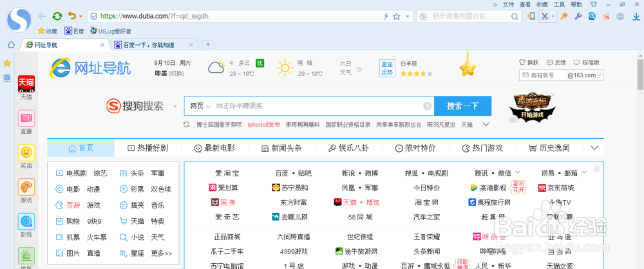This screenshot has height=269, width=644.
Task: Click the orange undo-close-tab arrow
Action: [72, 16]
